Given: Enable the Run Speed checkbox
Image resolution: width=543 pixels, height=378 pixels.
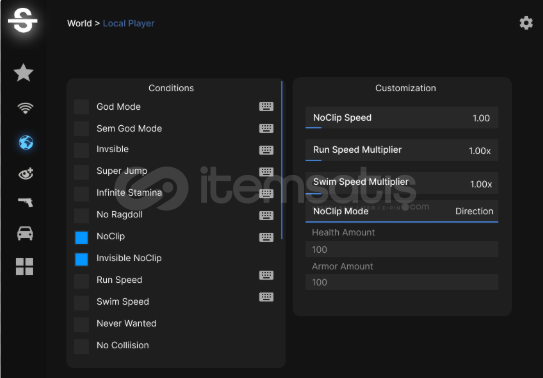Looking at the screenshot, I should [x=81, y=281].
